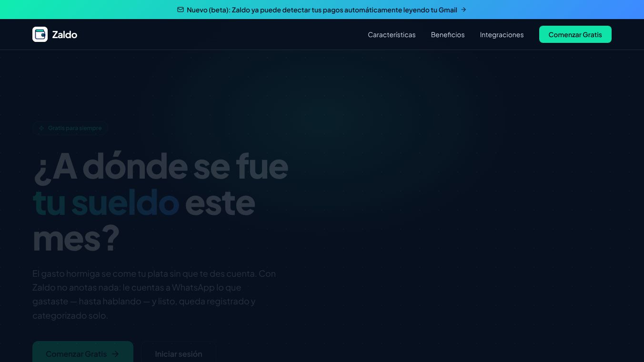Click the Gratis para siempre badge text
This screenshot has width=644, height=362.
[x=75, y=128]
